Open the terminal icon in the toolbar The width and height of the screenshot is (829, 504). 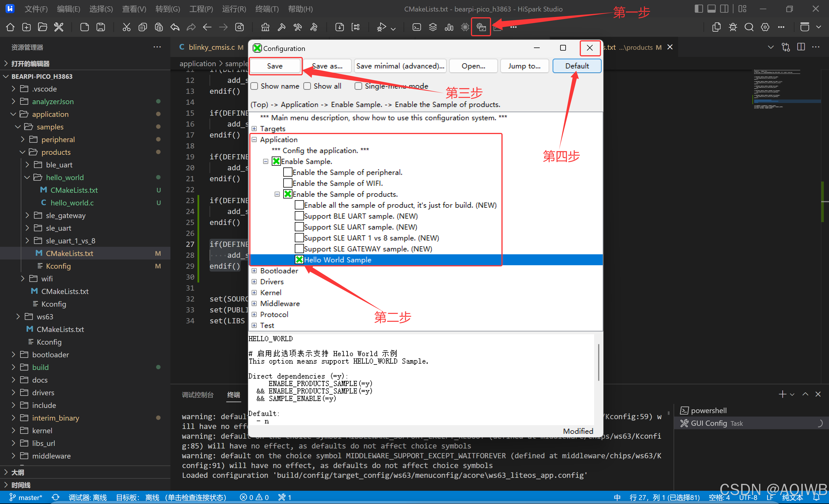coord(417,27)
